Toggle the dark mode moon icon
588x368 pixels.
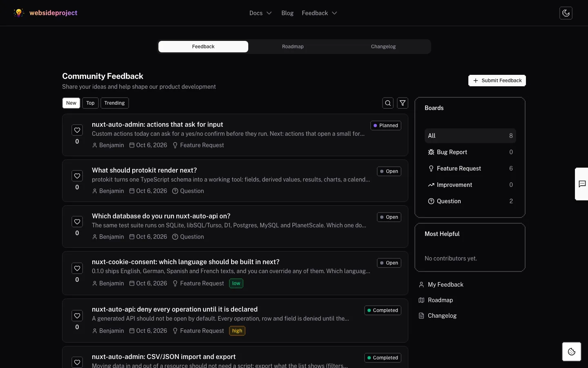(x=566, y=13)
